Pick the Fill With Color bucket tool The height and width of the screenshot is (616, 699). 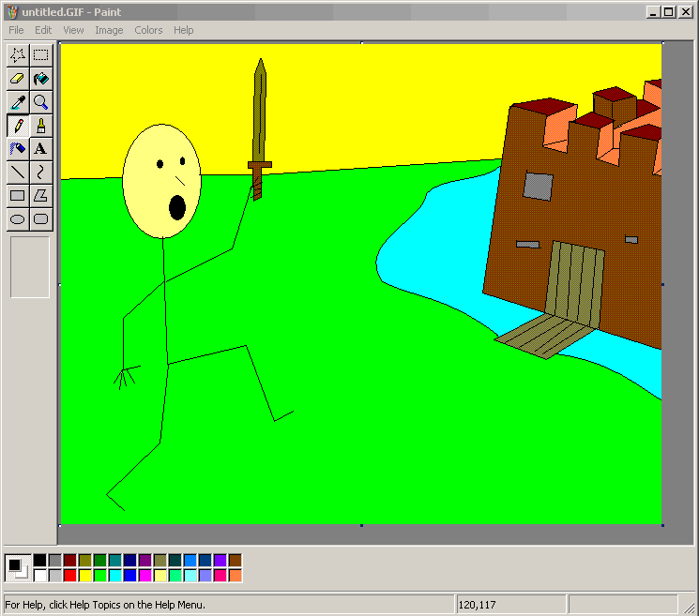(x=41, y=79)
